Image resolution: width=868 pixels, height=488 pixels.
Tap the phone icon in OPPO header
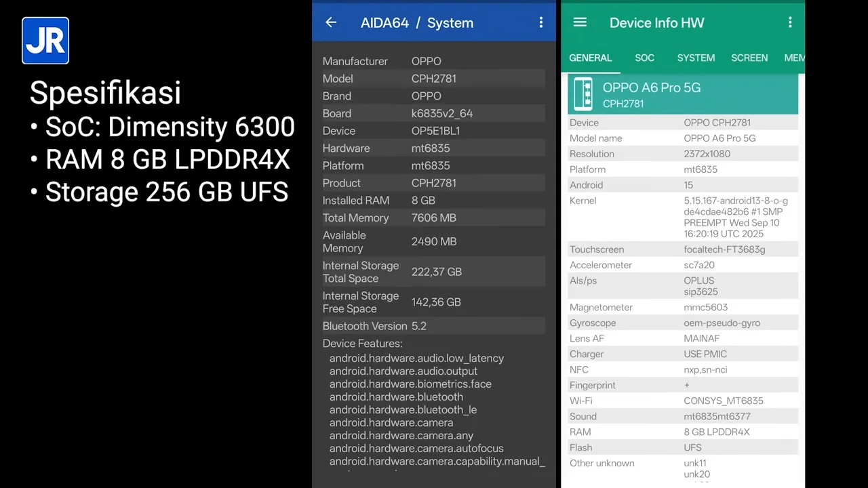point(583,94)
